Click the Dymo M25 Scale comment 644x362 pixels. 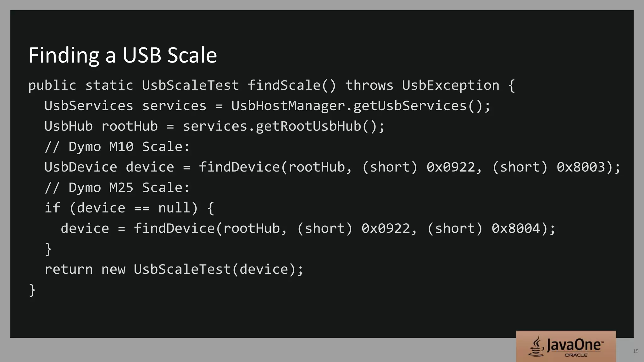(117, 188)
